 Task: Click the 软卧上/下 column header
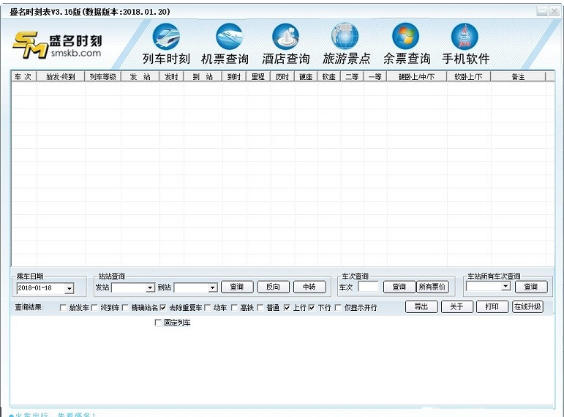468,77
